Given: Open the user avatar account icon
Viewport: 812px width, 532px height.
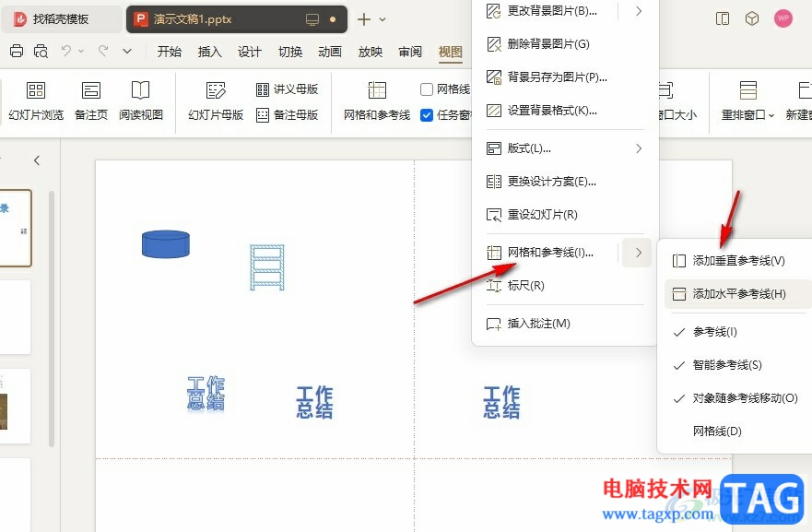Looking at the screenshot, I should 783,18.
